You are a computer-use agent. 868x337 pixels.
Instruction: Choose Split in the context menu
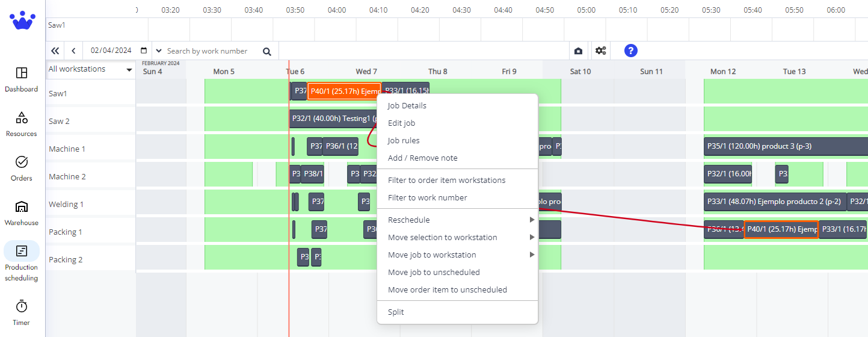click(x=396, y=312)
